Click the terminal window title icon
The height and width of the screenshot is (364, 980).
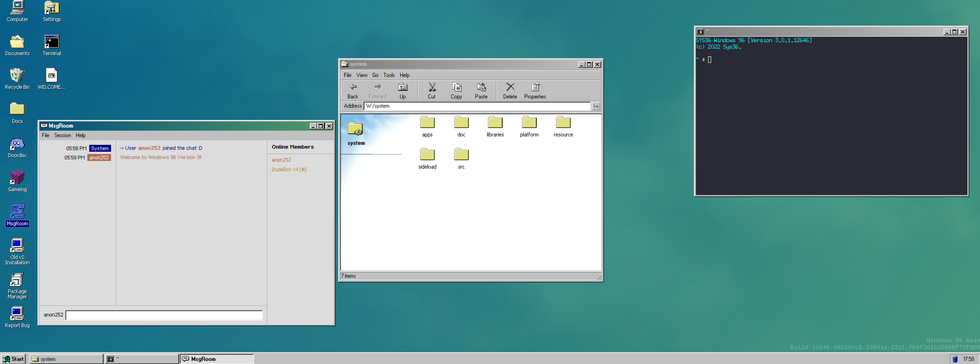[700, 31]
